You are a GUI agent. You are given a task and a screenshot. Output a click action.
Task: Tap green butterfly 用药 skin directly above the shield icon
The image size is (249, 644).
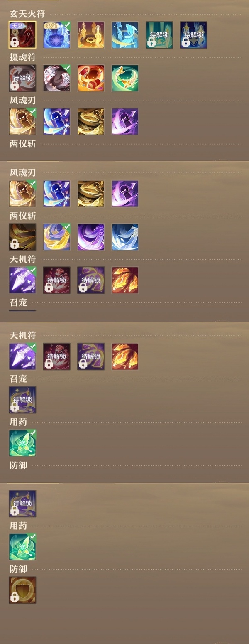(x=22, y=547)
